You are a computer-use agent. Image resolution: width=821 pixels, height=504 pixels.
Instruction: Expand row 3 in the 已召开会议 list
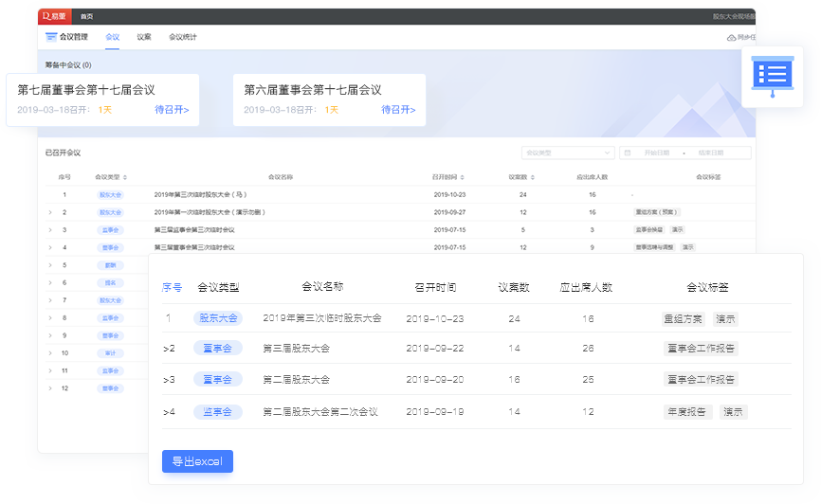[x=50, y=230]
